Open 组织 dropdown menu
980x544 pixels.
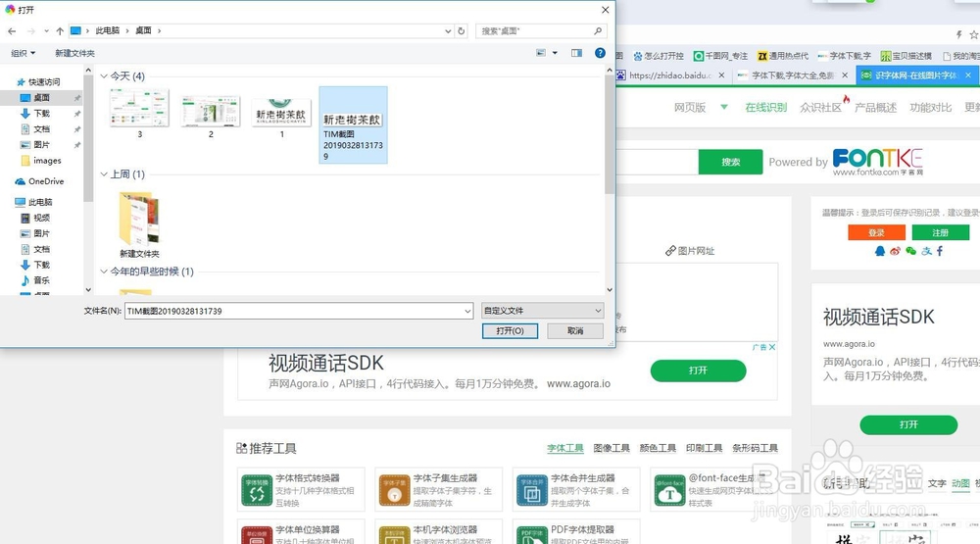pyautogui.click(x=24, y=53)
